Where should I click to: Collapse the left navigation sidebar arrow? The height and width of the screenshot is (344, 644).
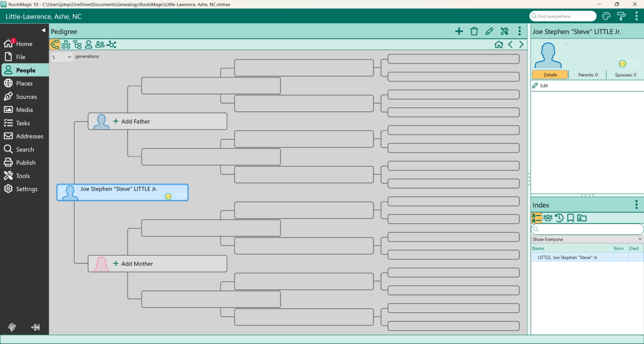pyautogui.click(x=43, y=30)
